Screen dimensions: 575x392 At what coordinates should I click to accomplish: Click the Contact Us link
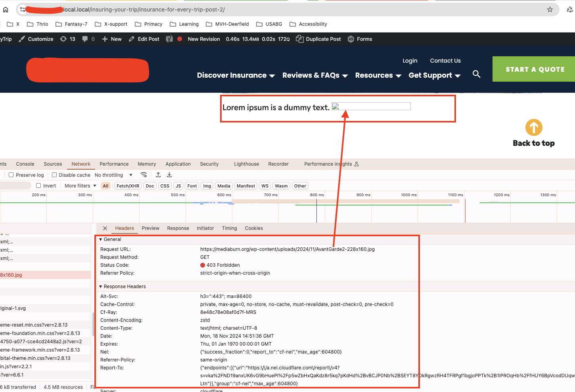[445, 61]
